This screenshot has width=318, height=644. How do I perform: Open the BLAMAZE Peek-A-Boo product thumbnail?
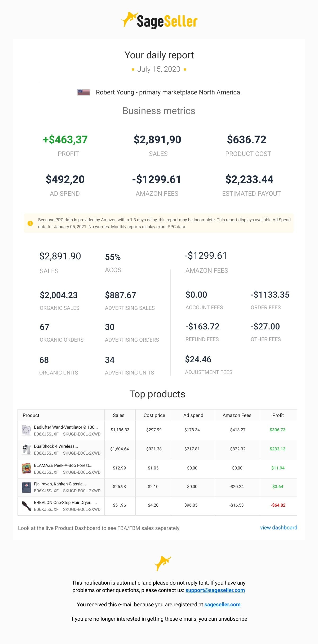pos(26,468)
